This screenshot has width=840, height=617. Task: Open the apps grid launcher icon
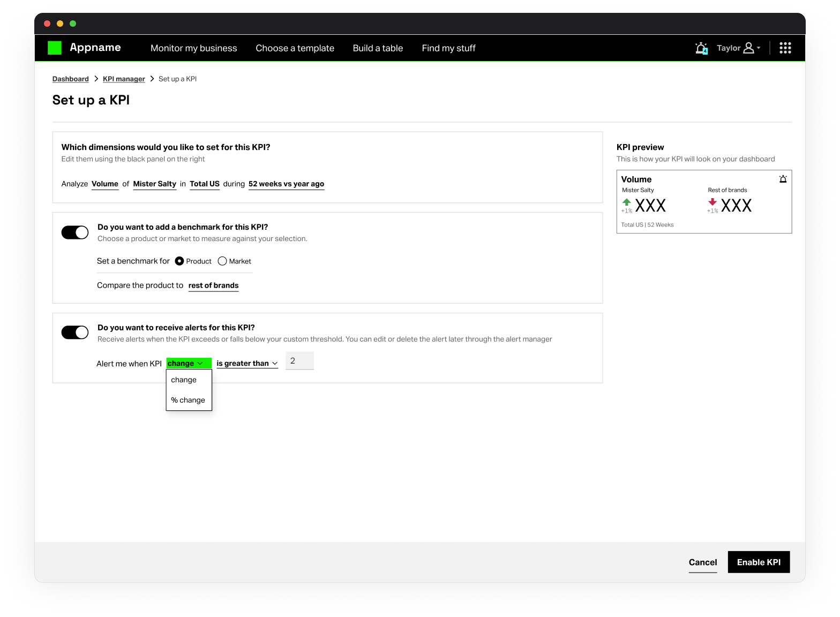click(785, 48)
